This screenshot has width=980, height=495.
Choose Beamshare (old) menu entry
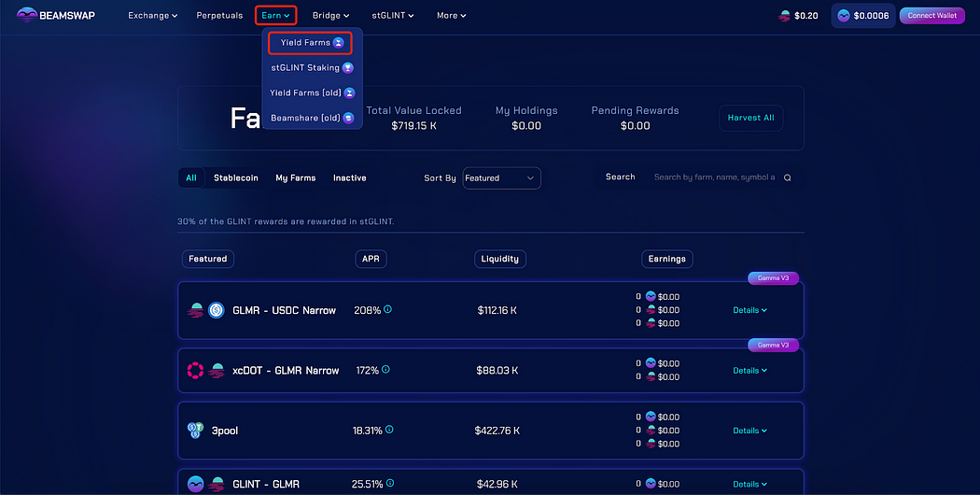click(312, 118)
